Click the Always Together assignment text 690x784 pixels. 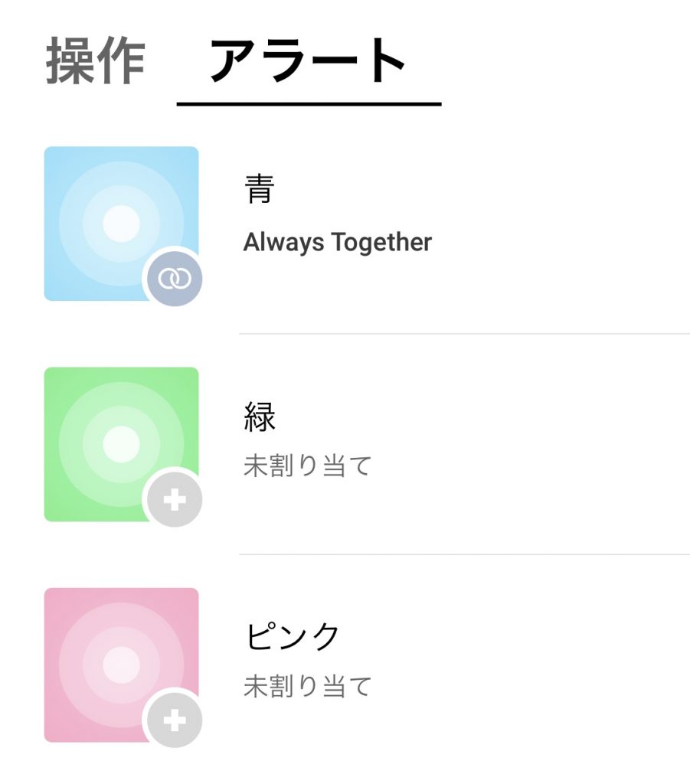pos(337,243)
